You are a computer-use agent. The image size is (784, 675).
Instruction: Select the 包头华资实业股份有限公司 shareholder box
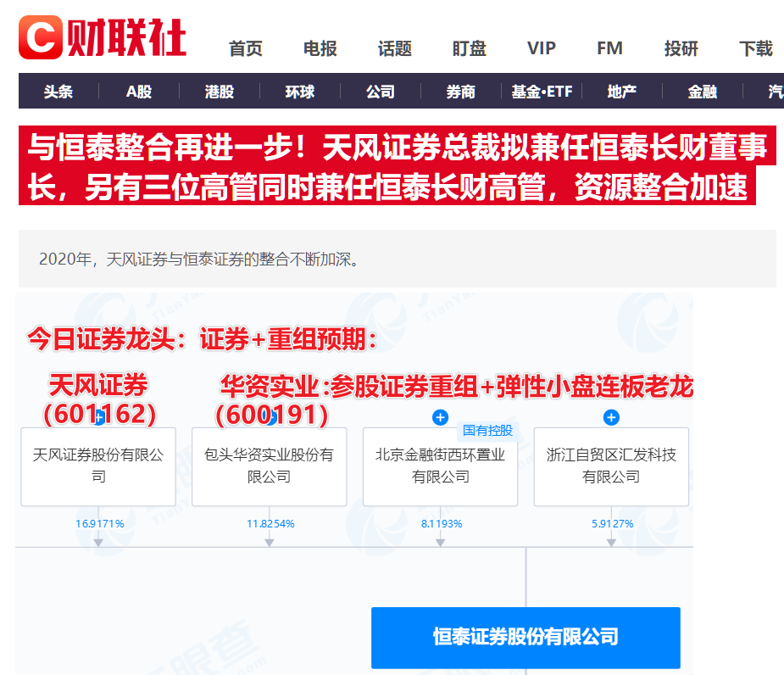pyautogui.click(x=269, y=466)
